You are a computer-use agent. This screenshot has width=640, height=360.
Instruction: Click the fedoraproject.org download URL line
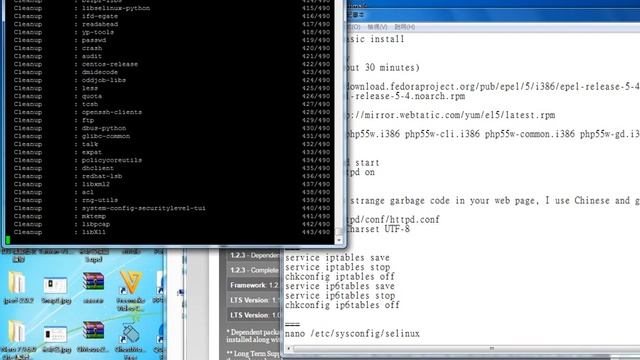pyautogui.click(x=493, y=87)
